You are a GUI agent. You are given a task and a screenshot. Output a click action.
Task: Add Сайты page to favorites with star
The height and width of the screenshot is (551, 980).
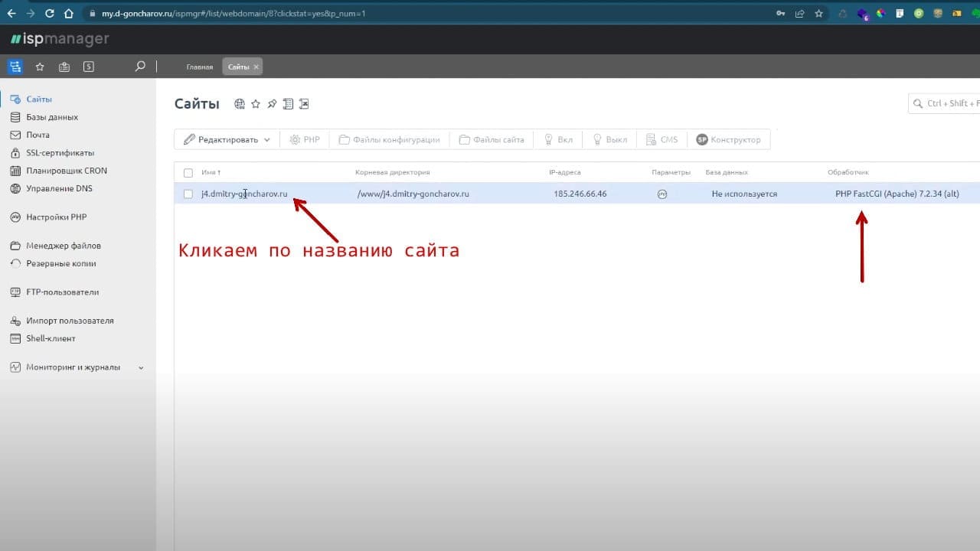coord(256,104)
